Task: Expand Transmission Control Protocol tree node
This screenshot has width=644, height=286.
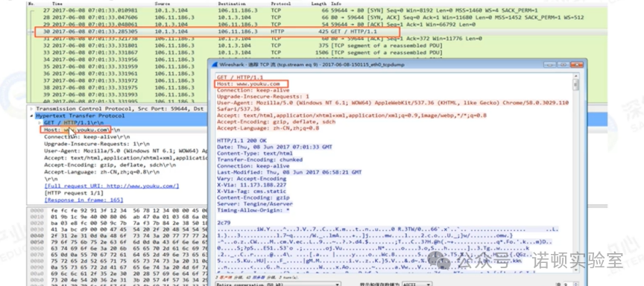Action: click(31, 109)
